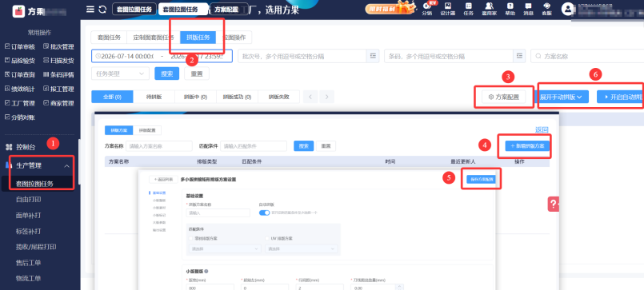Screen dimensions: 644x290
Task: Click the hamburger menu icon in header
Action: coord(90,9)
